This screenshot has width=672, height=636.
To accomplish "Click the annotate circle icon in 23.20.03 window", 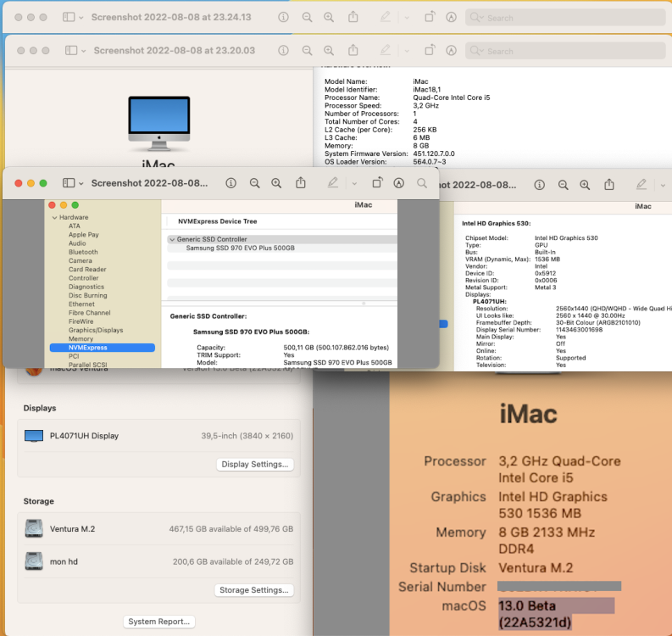I will (451, 51).
